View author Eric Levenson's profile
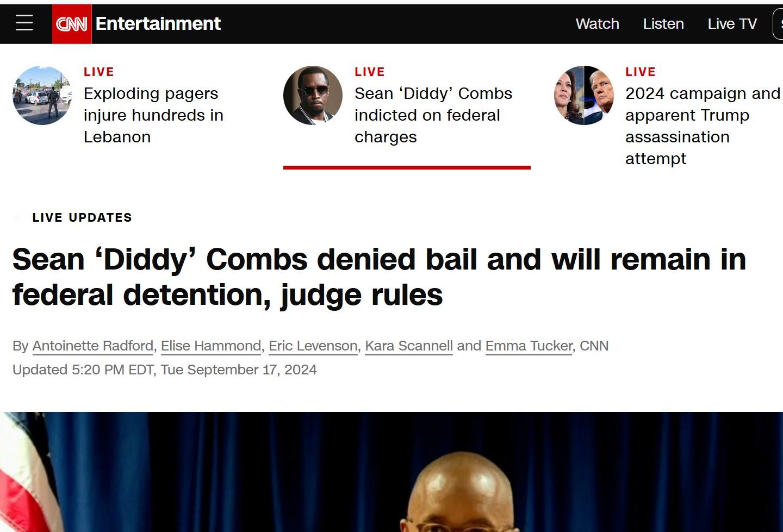Screen dimensions: 783x532 (x=313, y=346)
